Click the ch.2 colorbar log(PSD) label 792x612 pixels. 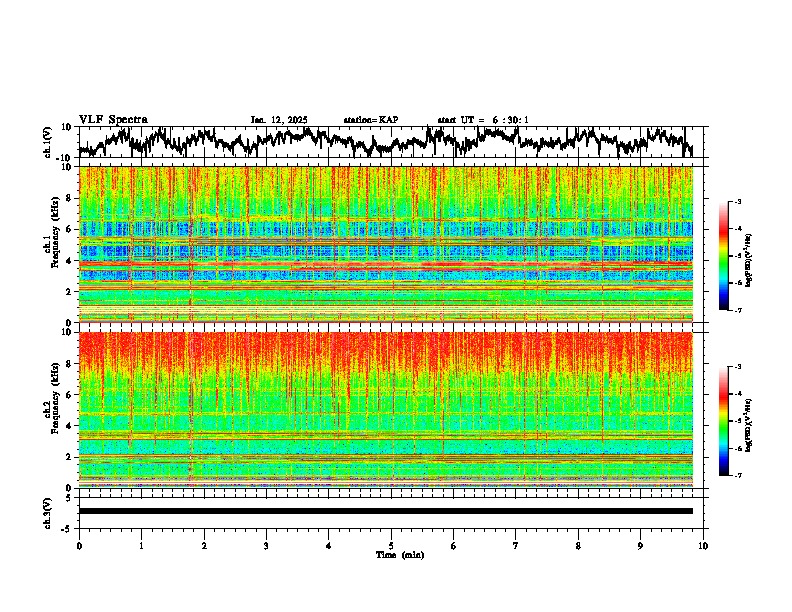point(748,425)
